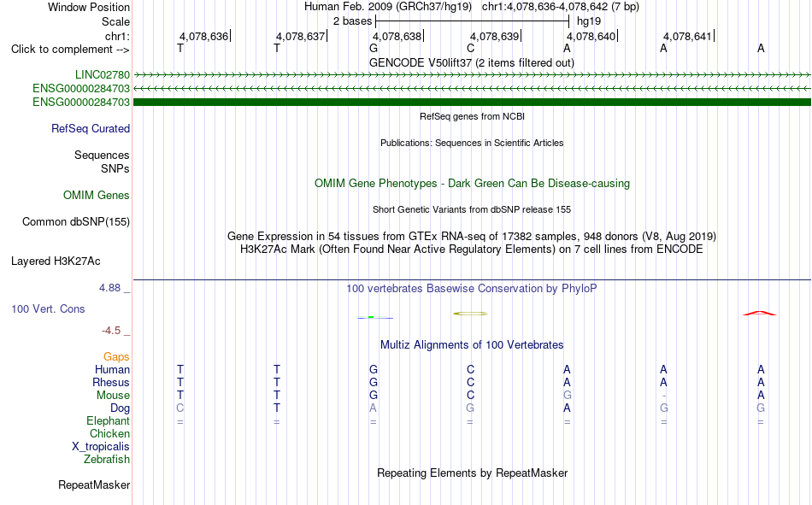Click 'Multiz Alignments of 100 Vertebrates' title

pyautogui.click(x=472, y=345)
